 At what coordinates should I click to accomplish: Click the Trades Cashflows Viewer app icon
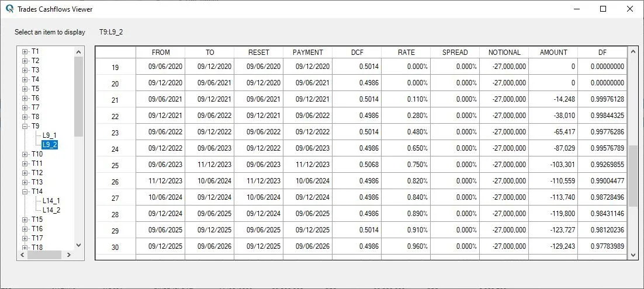(9, 9)
